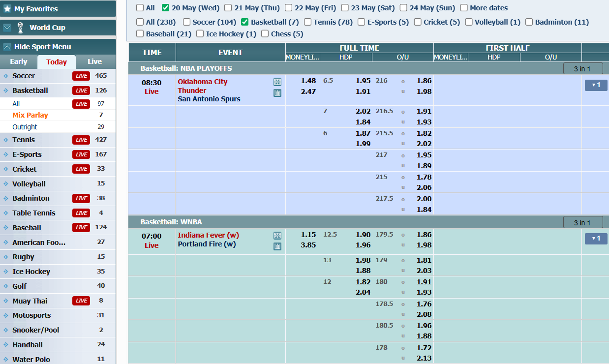The image size is (609, 364).
Task: Click the LIVE badge next to Muay Thai
Action: coord(81,301)
